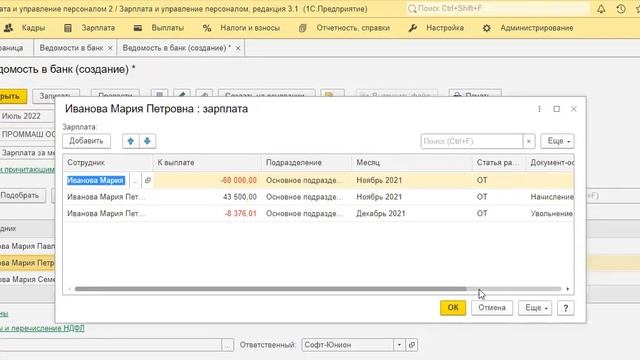This screenshot has width=640, height=360.
Task: Sort by Сотрудник column header
Action: coord(108,162)
